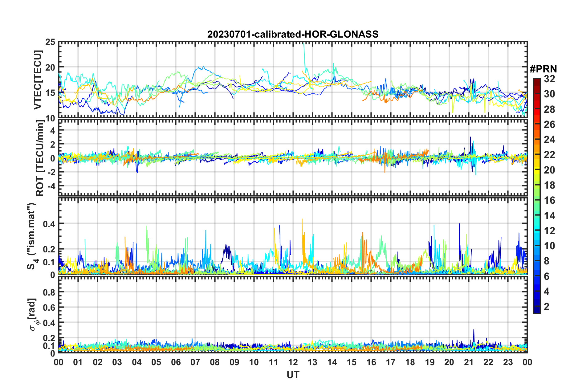Click UT hour tick label 11

pos(274,362)
